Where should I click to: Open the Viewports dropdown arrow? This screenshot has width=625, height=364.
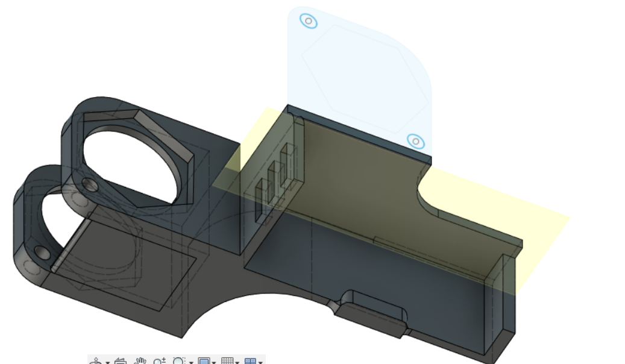(x=260, y=362)
